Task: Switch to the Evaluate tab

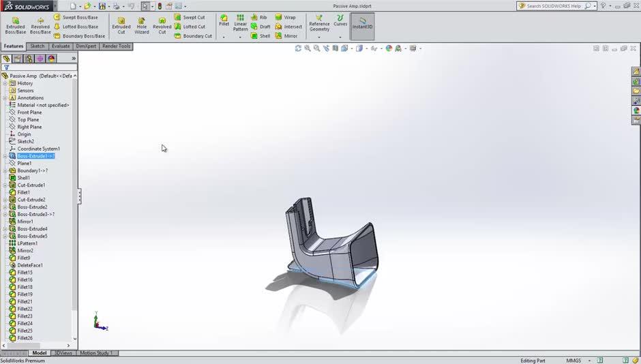Action: (x=61, y=46)
